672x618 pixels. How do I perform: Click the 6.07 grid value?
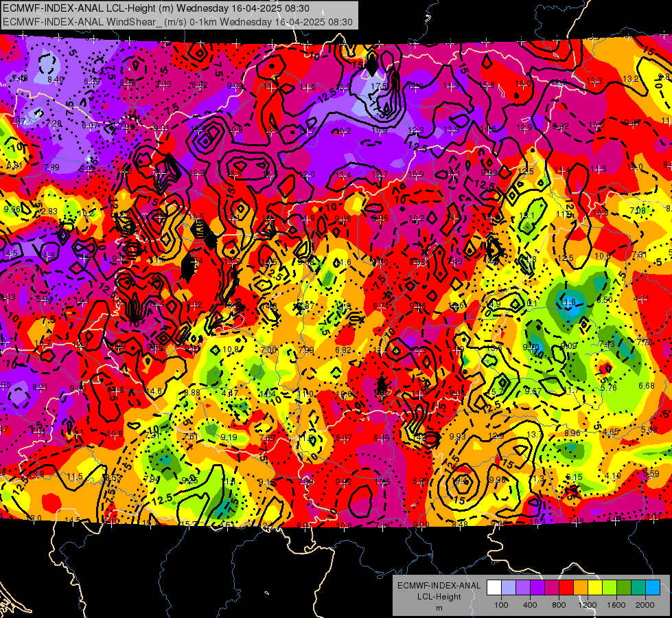tap(91, 125)
